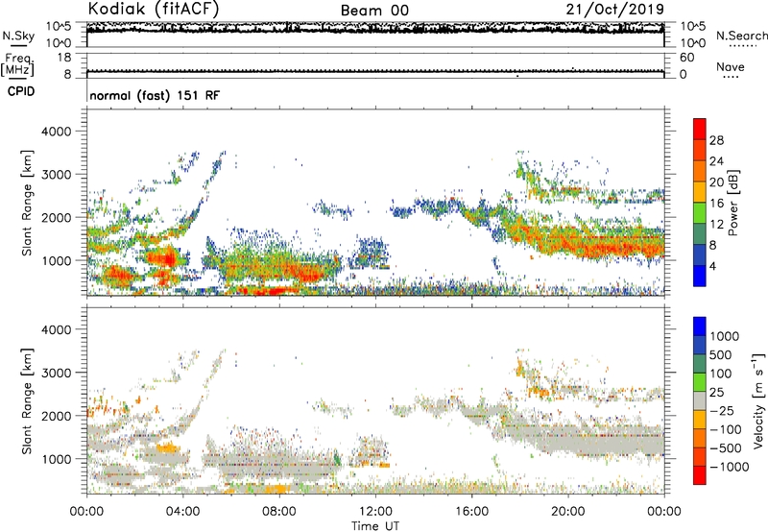The image size is (768, 532).
Task: Click the '18' frequency axis tick
Action: click(64, 58)
